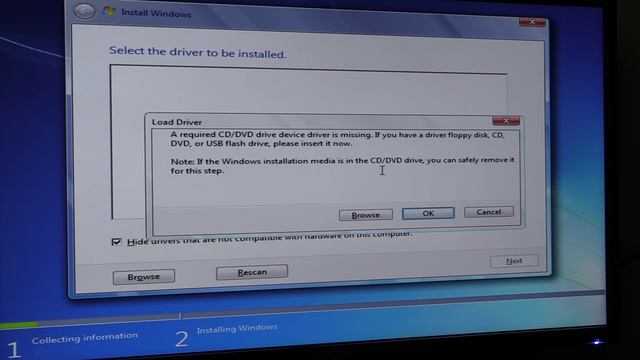Viewport: 640px width, 360px height.
Task: Close the Load Driver dialog with X
Action: point(506,120)
